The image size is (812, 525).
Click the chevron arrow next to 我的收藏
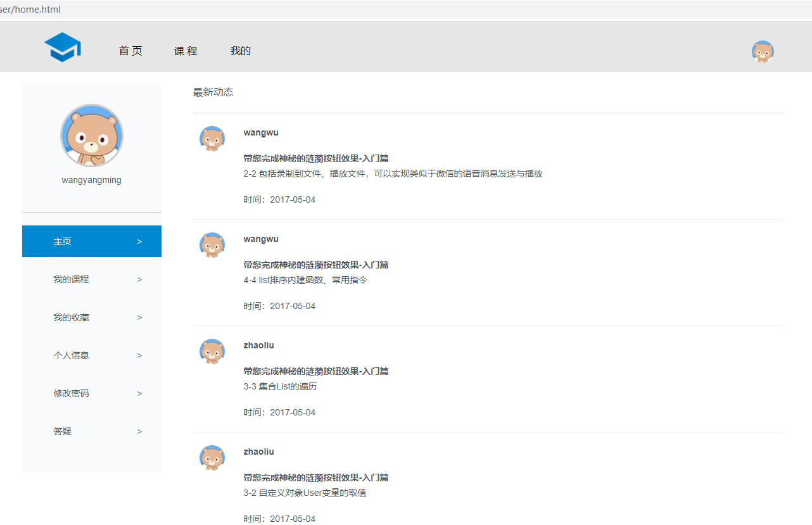(x=139, y=317)
